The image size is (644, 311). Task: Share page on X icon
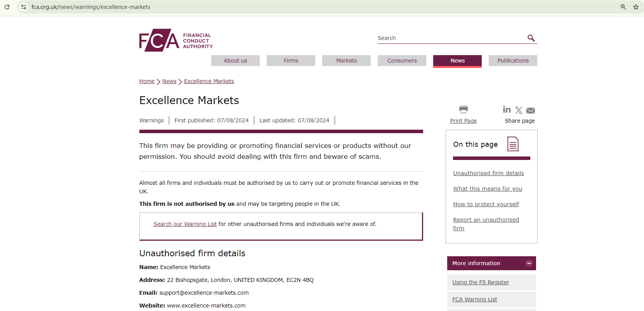pos(519,110)
